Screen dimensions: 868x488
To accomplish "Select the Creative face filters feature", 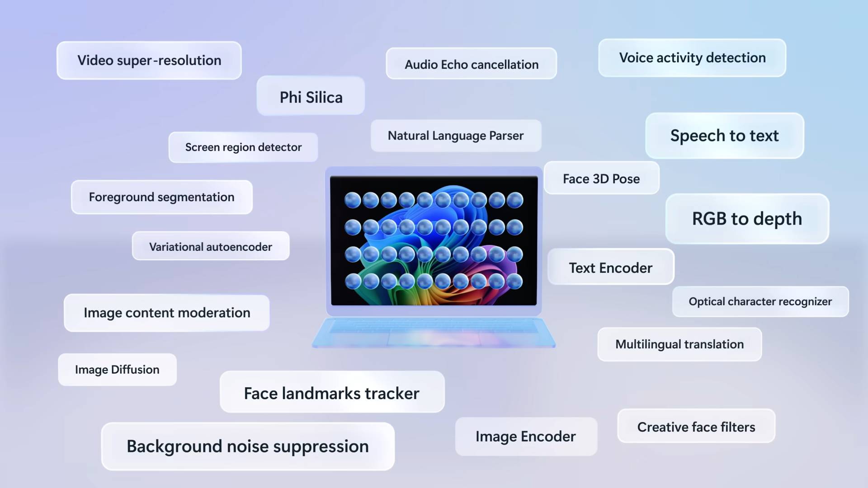I will (695, 427).
